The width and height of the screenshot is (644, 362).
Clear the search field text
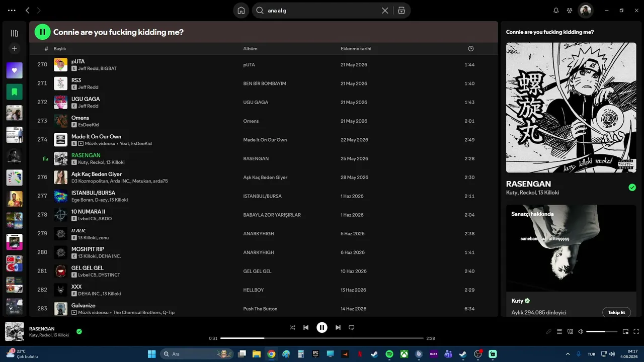[385, 11]
